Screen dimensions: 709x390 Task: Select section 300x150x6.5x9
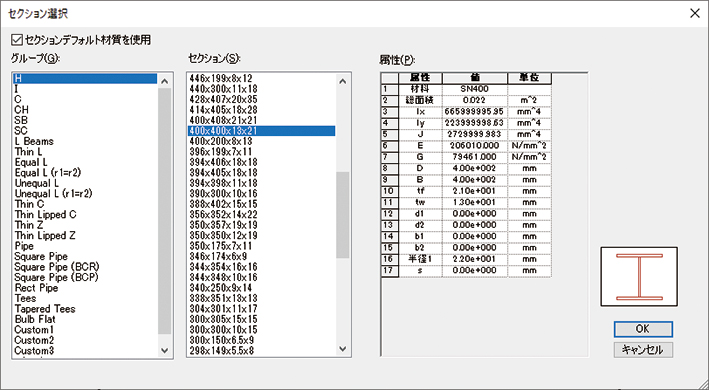click(x=261, y=340)
